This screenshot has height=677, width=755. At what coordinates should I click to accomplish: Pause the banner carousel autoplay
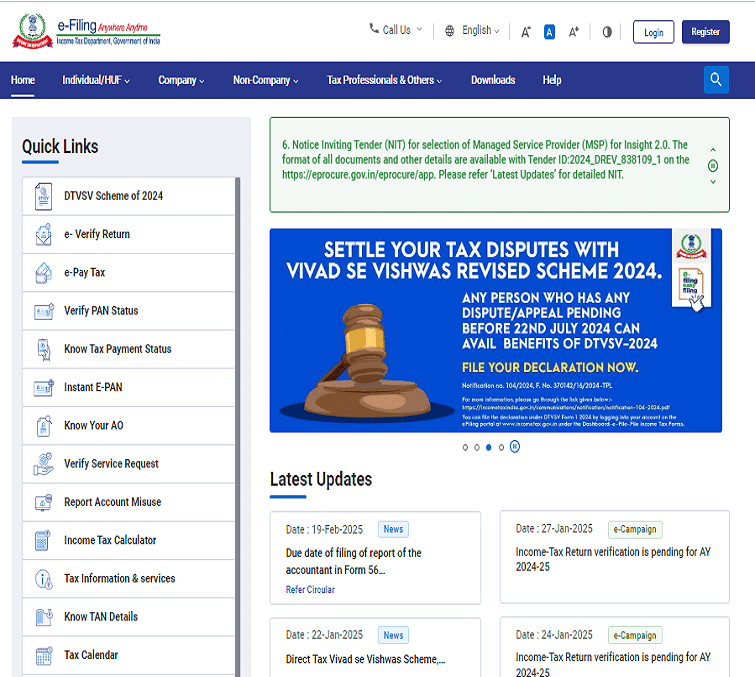[514, 447]
